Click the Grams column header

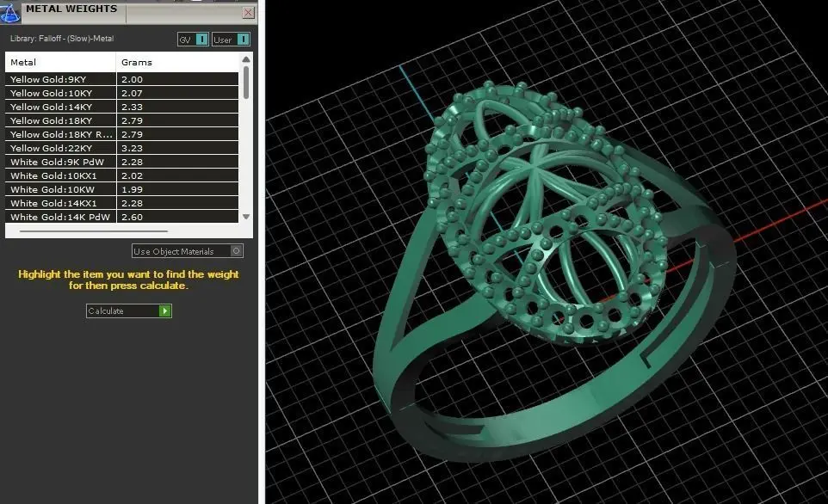tap(177, 62)
